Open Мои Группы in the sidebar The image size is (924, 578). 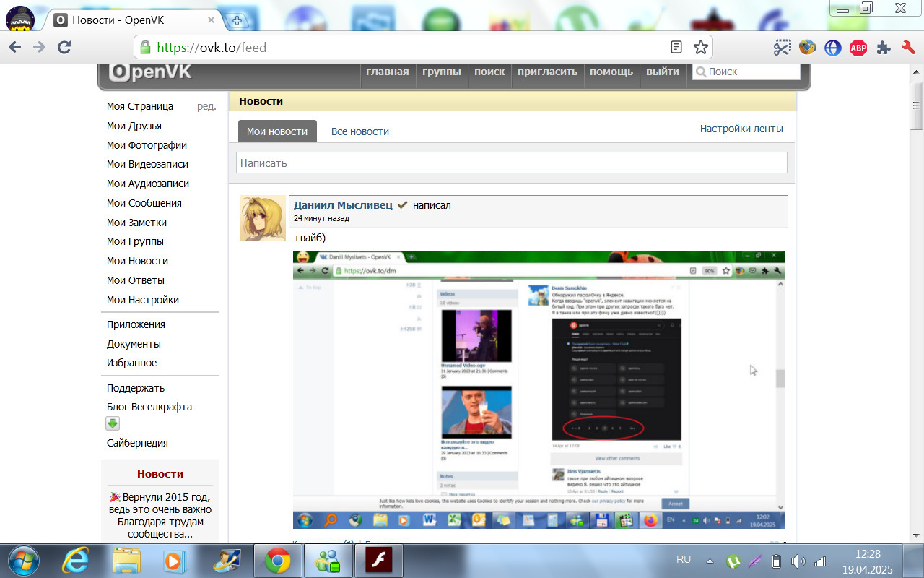[135, 241]
